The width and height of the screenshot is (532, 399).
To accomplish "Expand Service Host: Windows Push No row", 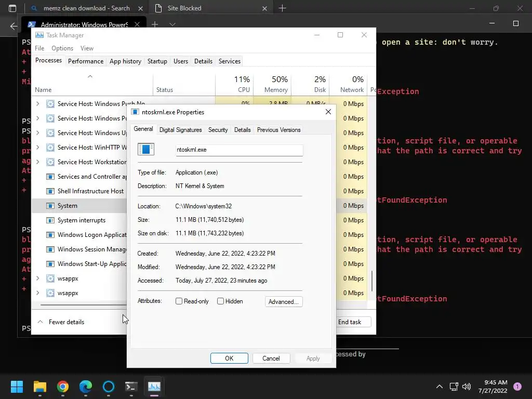I will pos(37,104).
